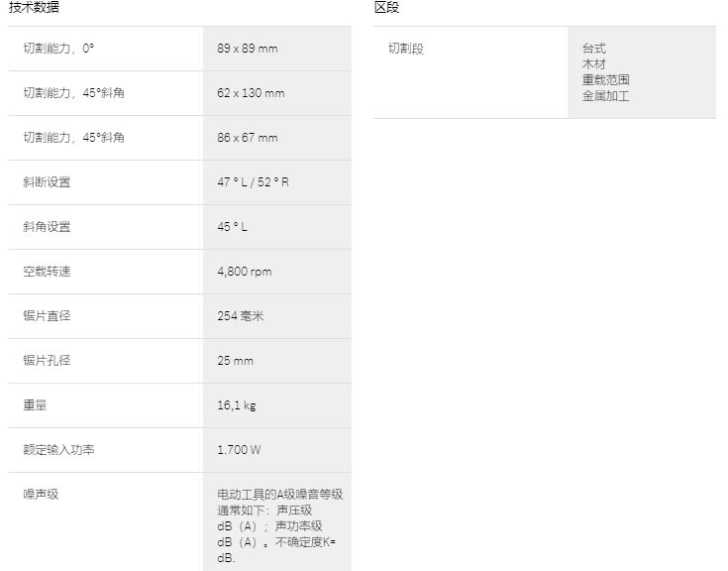728x571 pixels.
Task: Click the 技术数据 section heading
Action: coord(34,8)
